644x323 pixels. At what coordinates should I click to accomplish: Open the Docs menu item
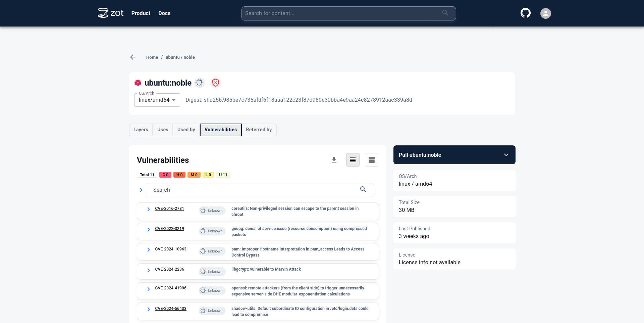point(164,13)
